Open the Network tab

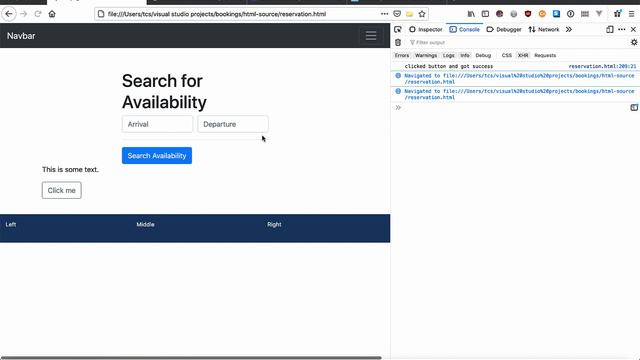(544, 29)
